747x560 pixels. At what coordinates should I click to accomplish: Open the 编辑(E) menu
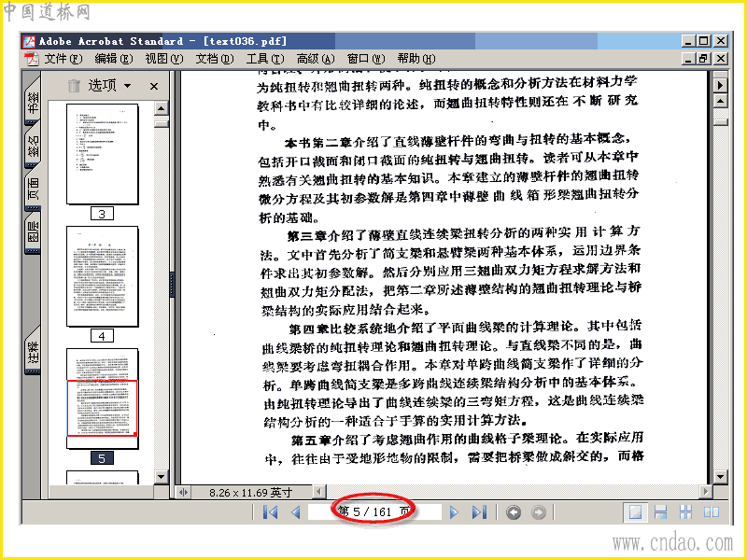(x=113, y=59)
